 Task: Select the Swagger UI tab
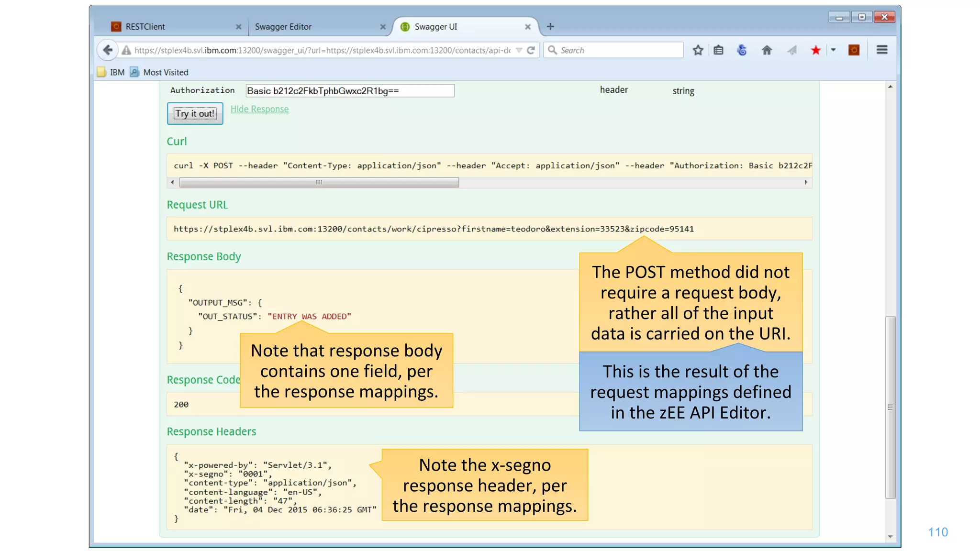coord(467,27)
